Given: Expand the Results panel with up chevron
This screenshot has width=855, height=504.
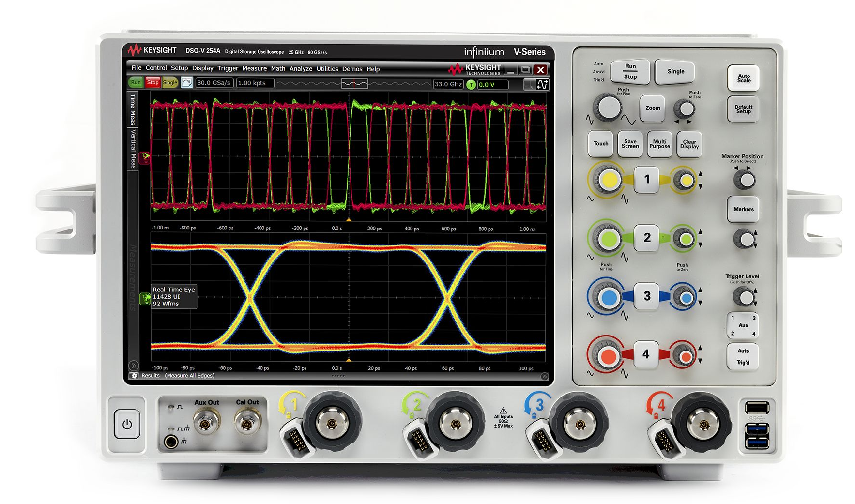Looking at the screenshot, I should tap(544, 376).
